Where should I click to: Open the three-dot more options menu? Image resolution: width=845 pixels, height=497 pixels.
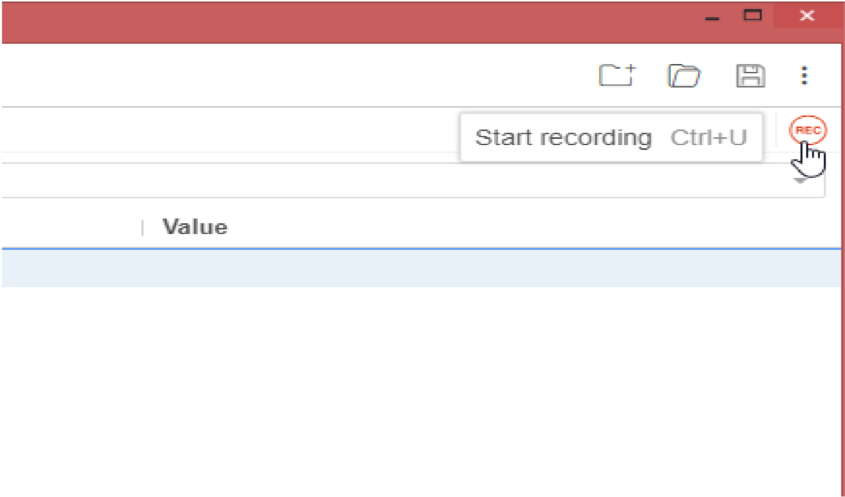point(804,76)
